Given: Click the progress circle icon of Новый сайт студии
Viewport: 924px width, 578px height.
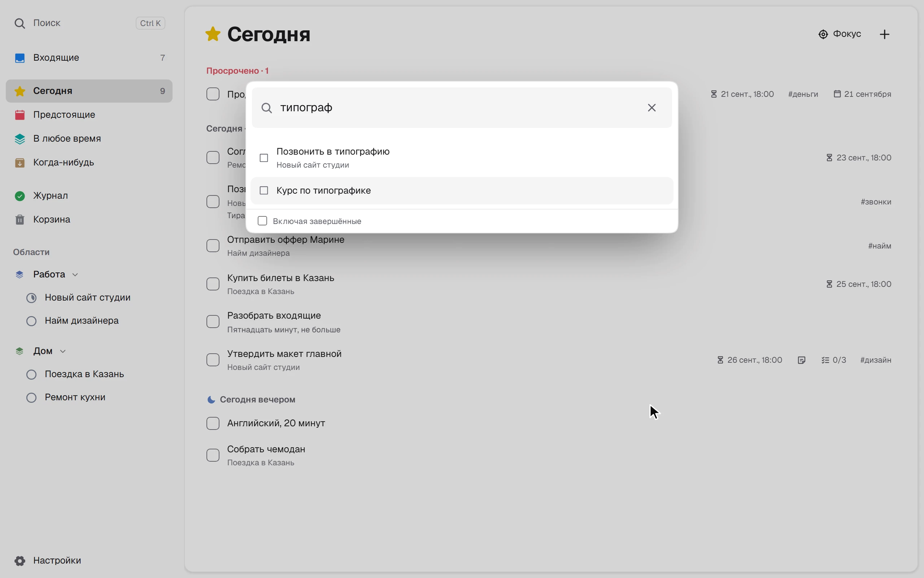Looking at the screenshot, I should [31, 298].
